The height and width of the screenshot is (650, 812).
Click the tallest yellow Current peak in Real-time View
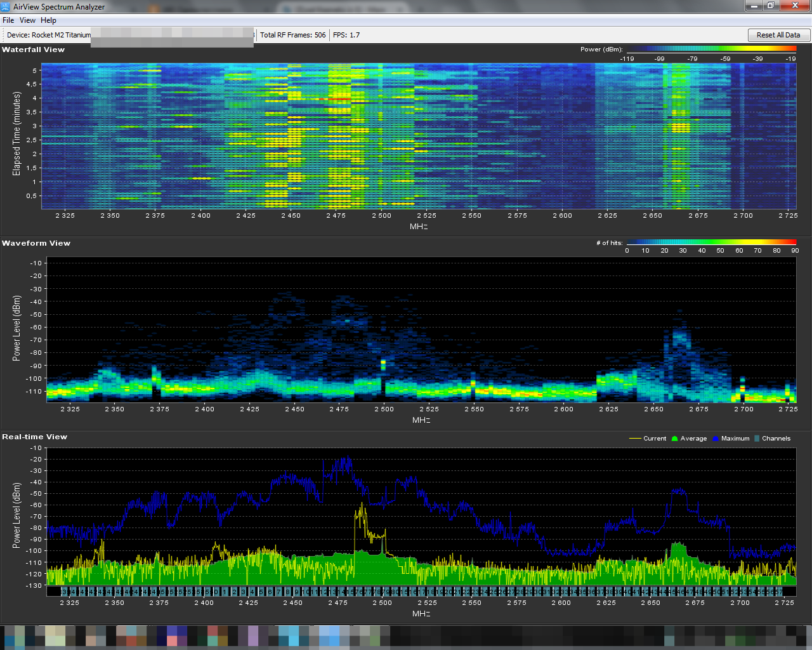(x=362, y=505)
